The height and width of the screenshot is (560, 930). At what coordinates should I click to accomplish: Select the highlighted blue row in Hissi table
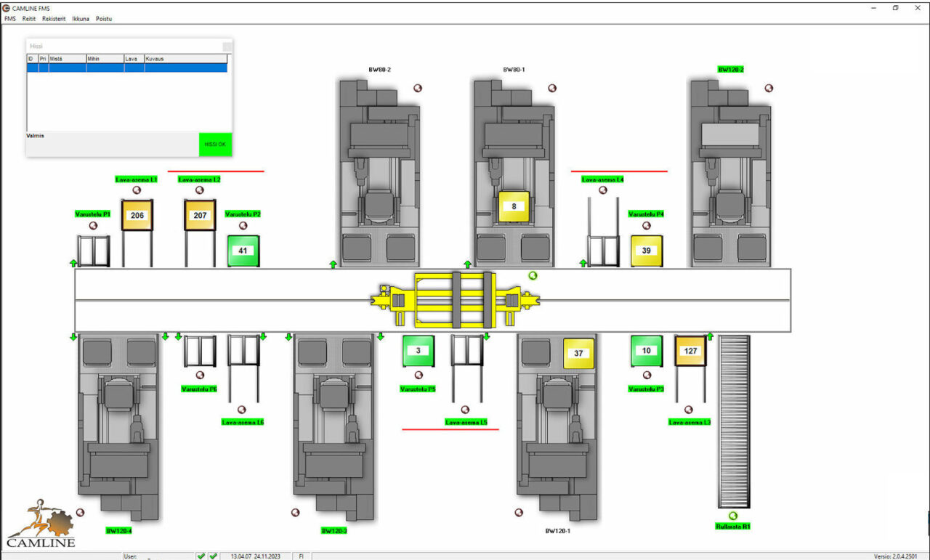coord(127,68)
